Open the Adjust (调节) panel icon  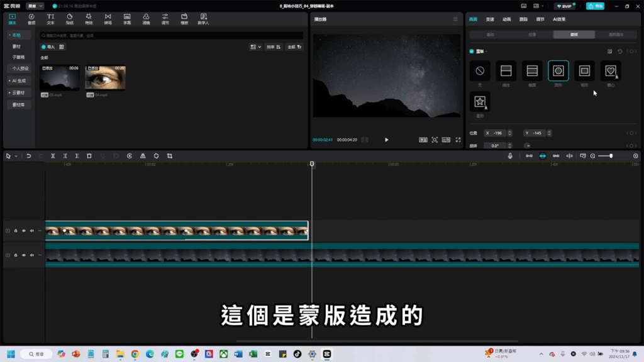(x=165, y=19)
